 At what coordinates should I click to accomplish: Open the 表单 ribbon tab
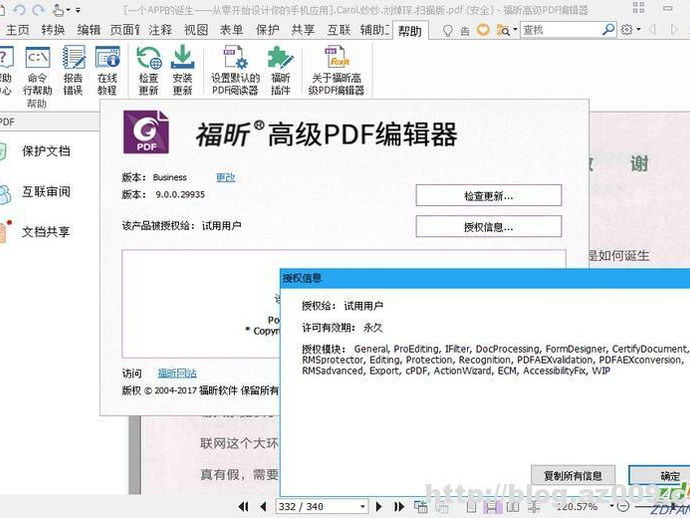231,30
